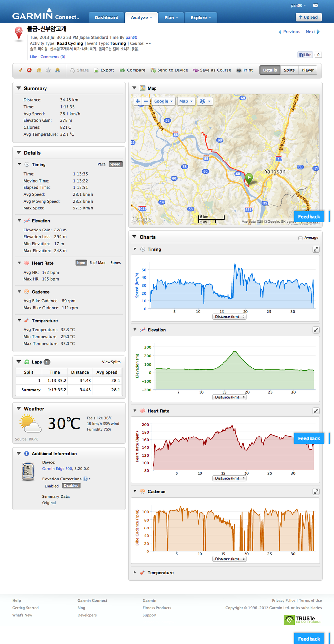Click the green start marker on map
Viewport: 334px width, 644px height.
[249, 180]
